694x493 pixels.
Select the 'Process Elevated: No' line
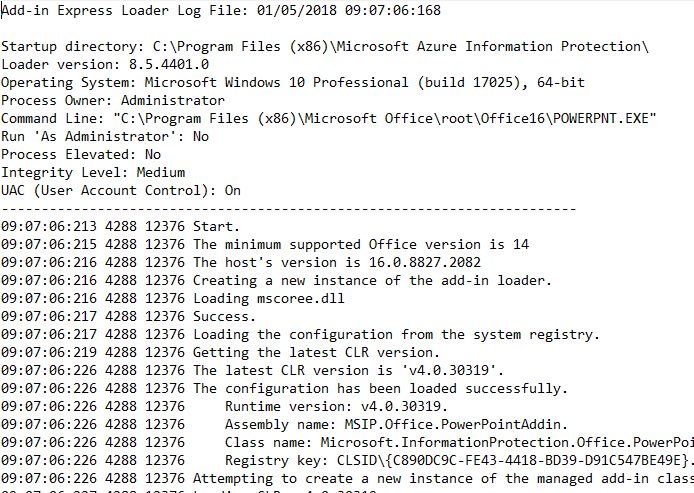(x=81, y=154)
